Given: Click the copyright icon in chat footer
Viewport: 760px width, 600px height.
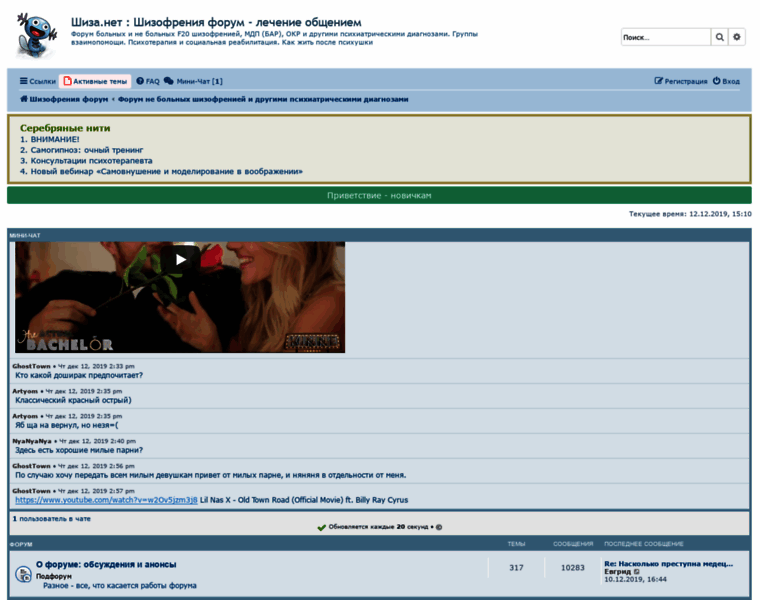Looking at the screenshot, I should [x=439, y=527].
